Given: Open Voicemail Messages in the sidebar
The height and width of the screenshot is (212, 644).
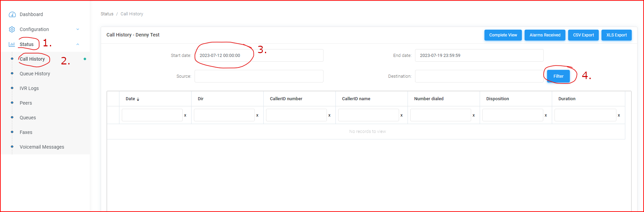Looking at the screenshot, I should click(x=42, y=147).
